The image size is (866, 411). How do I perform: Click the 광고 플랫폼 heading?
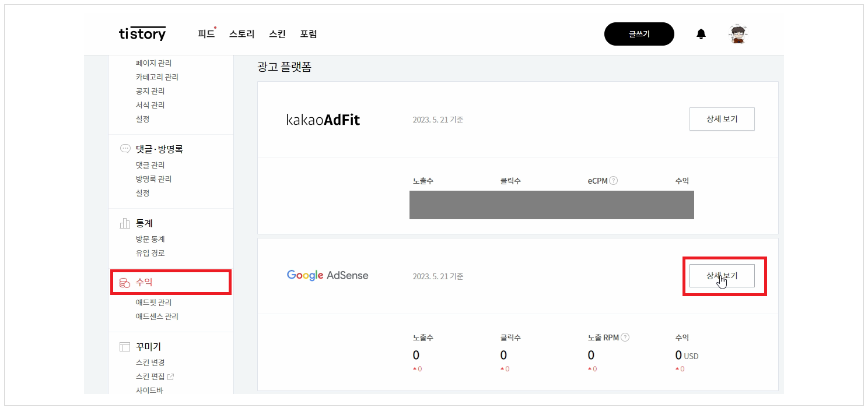(285, 67)
